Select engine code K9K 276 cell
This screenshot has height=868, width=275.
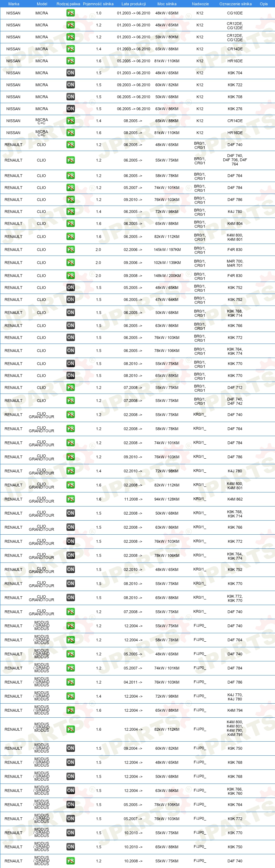pyautogui.click(x=235, y=109)
